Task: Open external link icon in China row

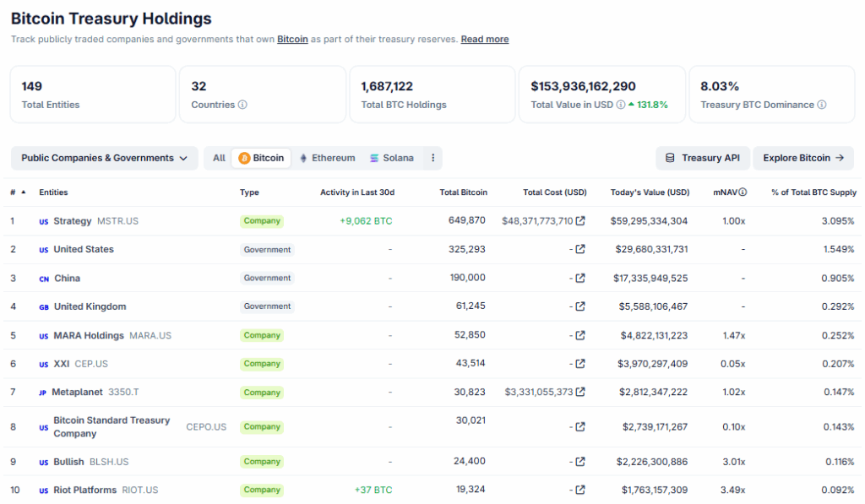Action: pos(580,278)
